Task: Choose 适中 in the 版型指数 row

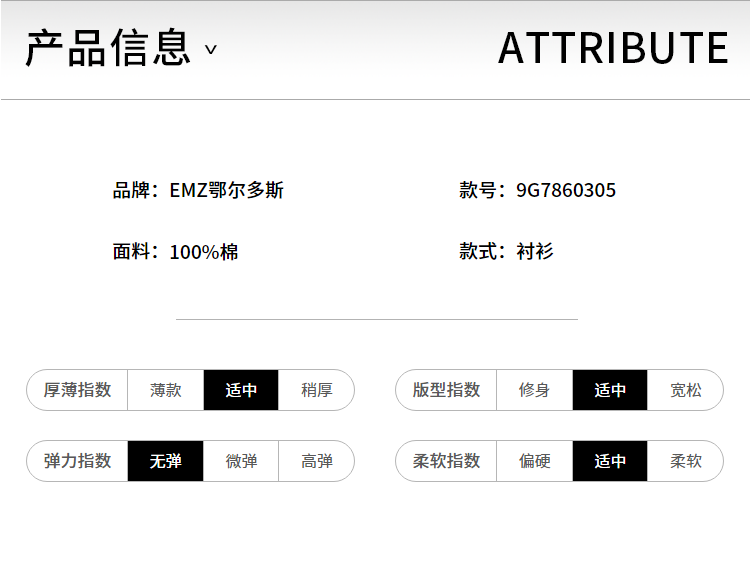Action: coord(610,390)
